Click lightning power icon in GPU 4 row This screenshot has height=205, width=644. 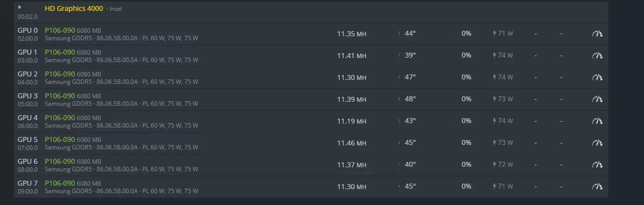pos(494,121)
